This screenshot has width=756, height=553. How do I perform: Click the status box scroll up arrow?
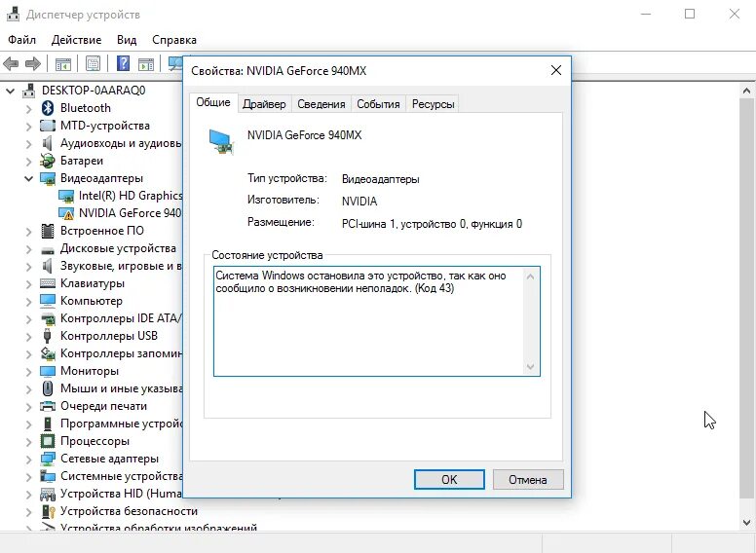(x=530, y=276)
